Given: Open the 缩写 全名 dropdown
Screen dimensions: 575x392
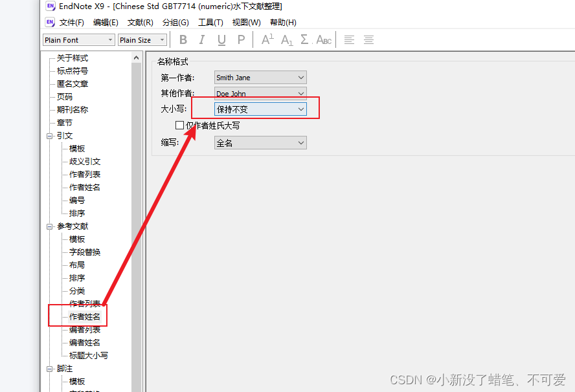Looking at the screenshot, I should tap(260, 143).
